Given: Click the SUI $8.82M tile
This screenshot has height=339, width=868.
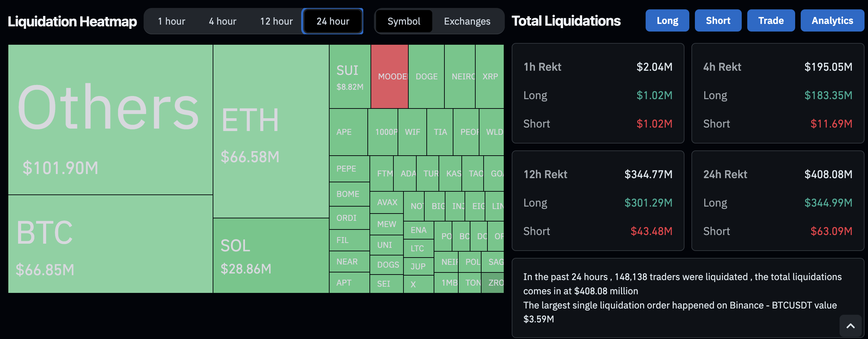Looking at the screenshot, I should coord(350,77).
